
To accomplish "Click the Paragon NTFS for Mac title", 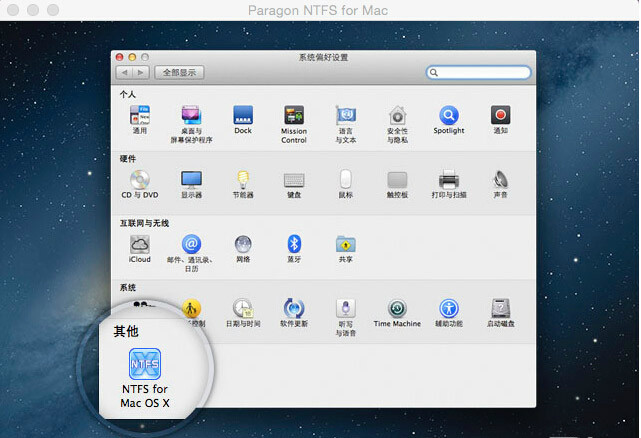I will [318, 10].
